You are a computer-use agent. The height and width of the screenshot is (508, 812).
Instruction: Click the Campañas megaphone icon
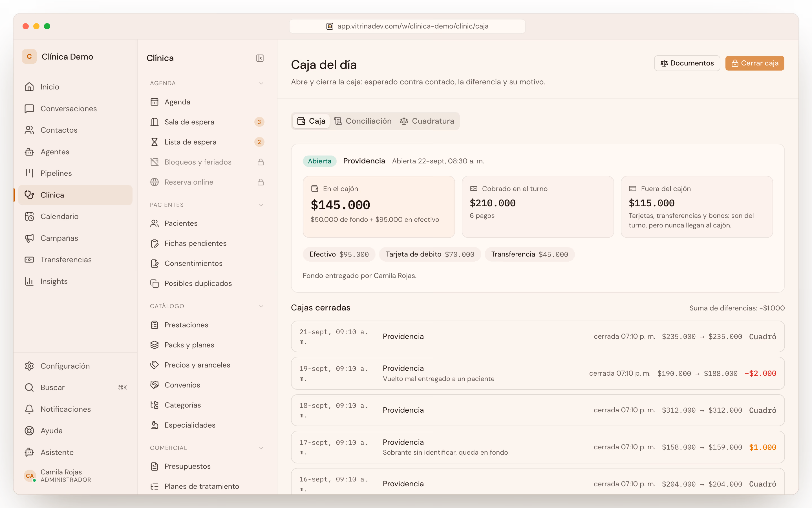29,238
